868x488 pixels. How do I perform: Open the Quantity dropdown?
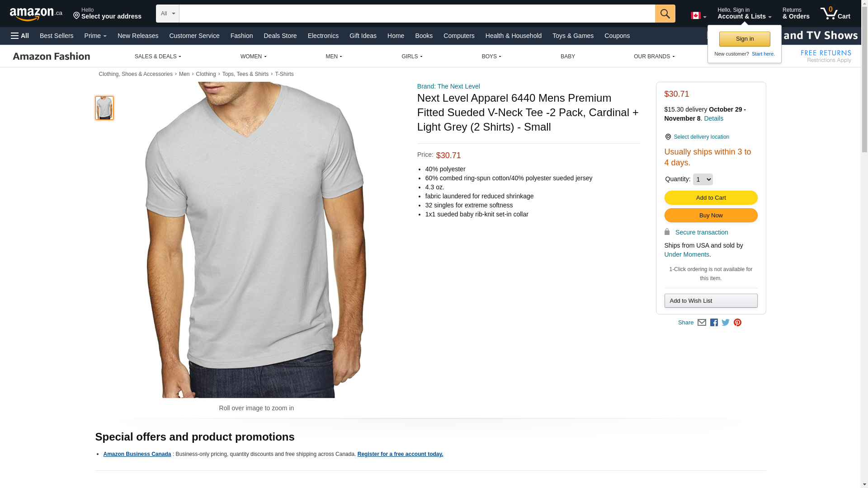point(703,179)
